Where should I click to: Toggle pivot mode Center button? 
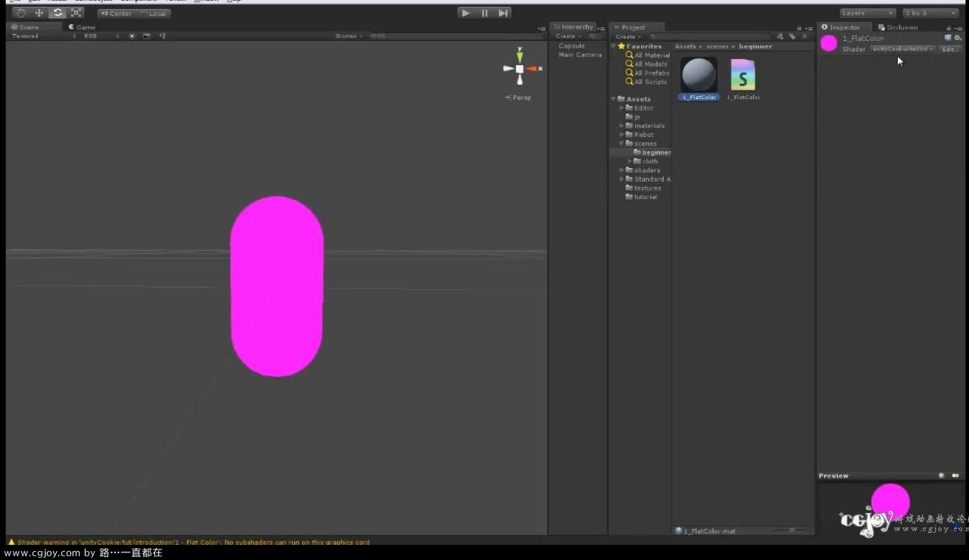(116, 14)
